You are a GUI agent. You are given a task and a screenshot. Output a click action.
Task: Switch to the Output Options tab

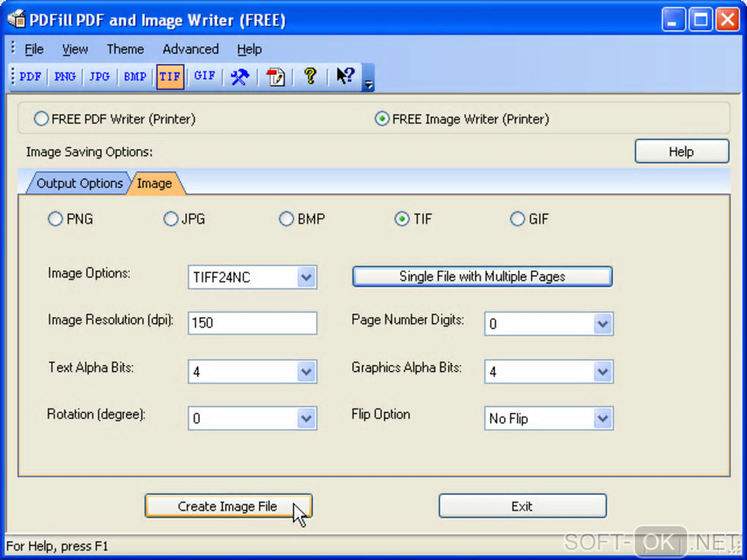coord(80,183)
